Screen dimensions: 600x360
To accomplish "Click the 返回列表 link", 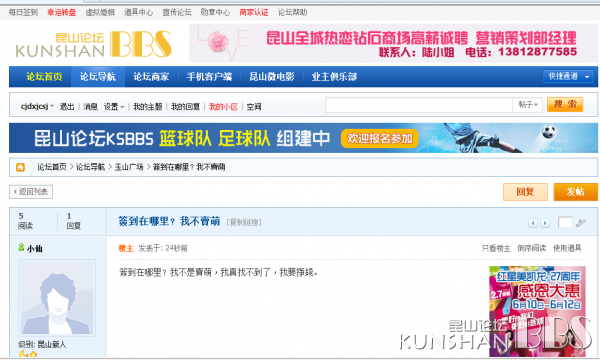I will [31, 192].
